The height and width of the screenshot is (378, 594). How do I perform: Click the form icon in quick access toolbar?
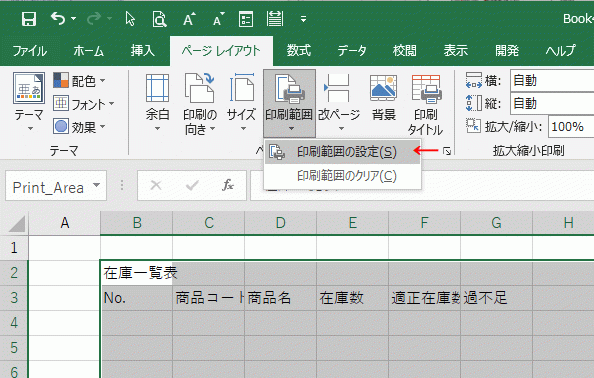click(246, 19)
